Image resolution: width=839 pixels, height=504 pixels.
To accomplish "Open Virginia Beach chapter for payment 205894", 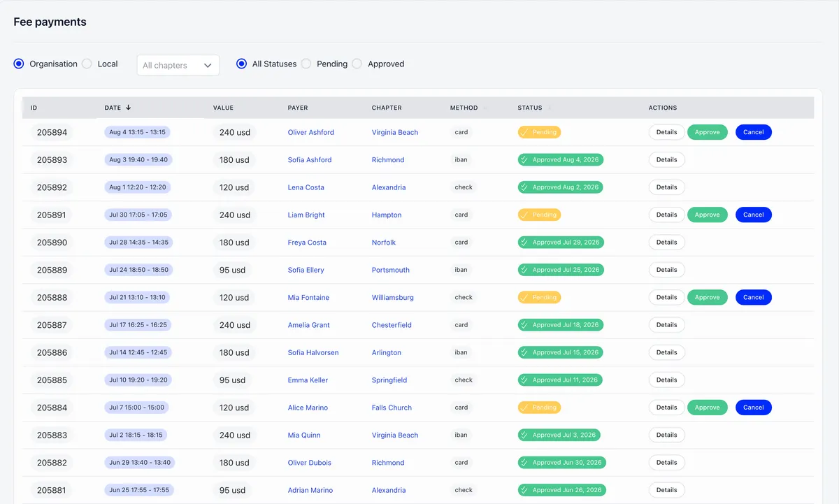I will (395, 132).
